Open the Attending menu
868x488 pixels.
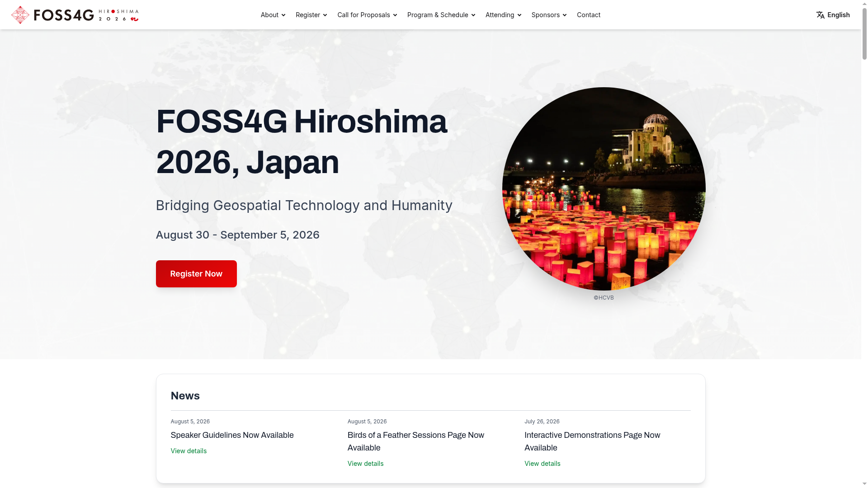point(503,15)
